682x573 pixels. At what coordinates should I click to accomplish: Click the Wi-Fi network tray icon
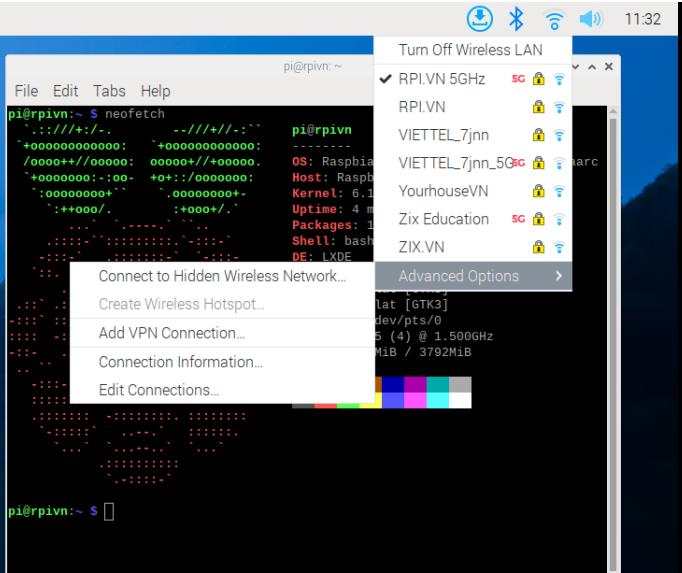(552, 18)
